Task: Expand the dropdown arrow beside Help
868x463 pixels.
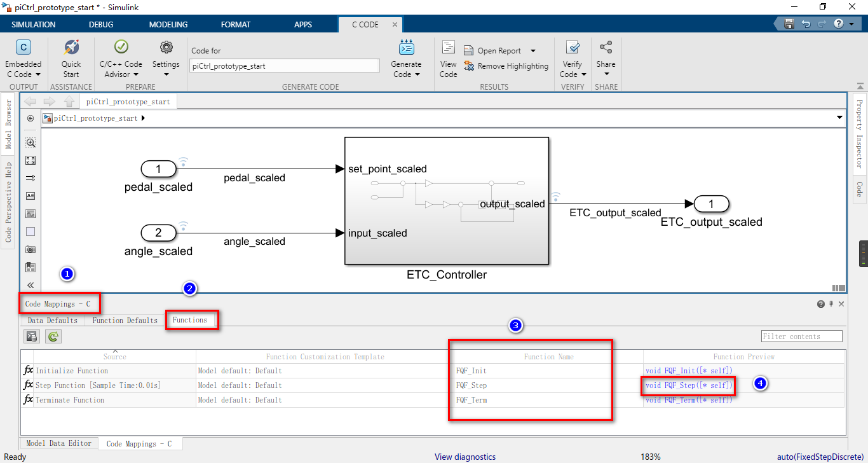Action: coord(851,24)
